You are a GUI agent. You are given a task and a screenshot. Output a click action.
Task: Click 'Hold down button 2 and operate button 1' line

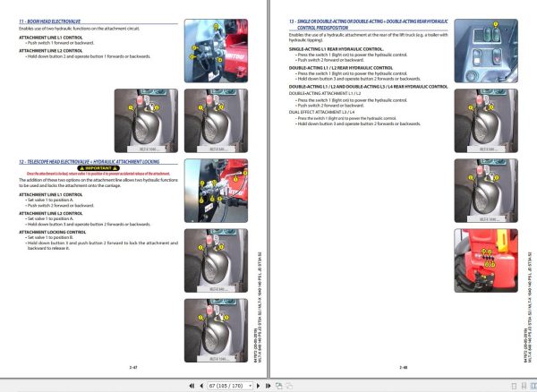89,56
